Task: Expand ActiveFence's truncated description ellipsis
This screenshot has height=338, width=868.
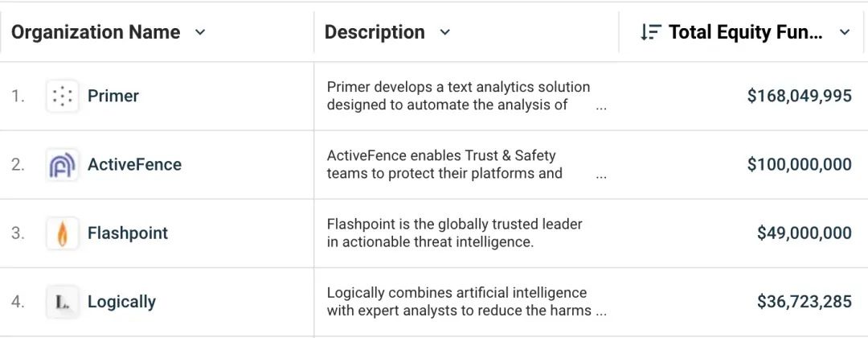Action: [601, 175]
